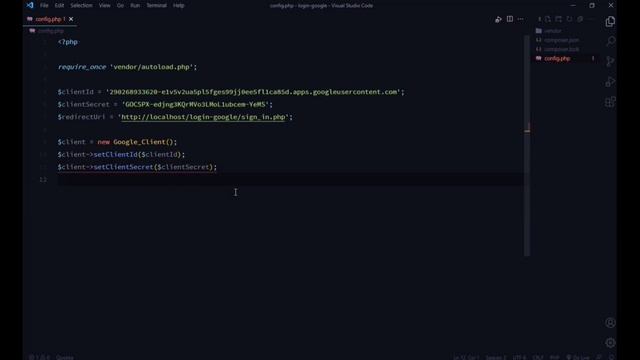Viewport: 640px width, 360px height.
Task: Click the setClientSecret method call
Action: pos(123,167)
